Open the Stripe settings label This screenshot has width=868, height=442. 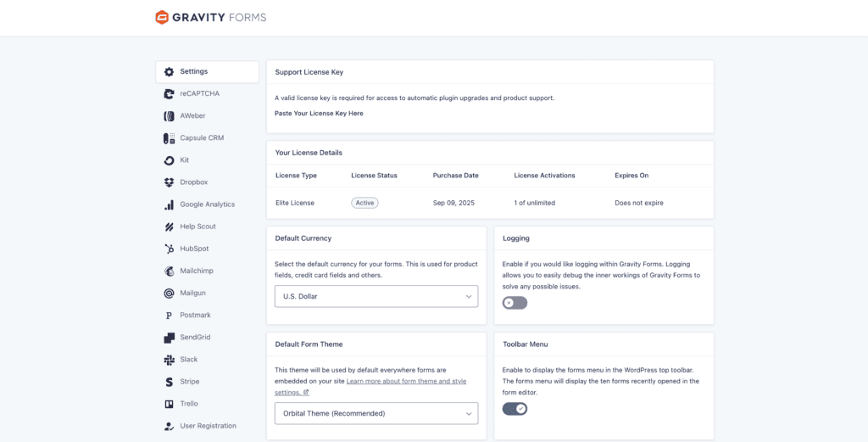[189, 382]
